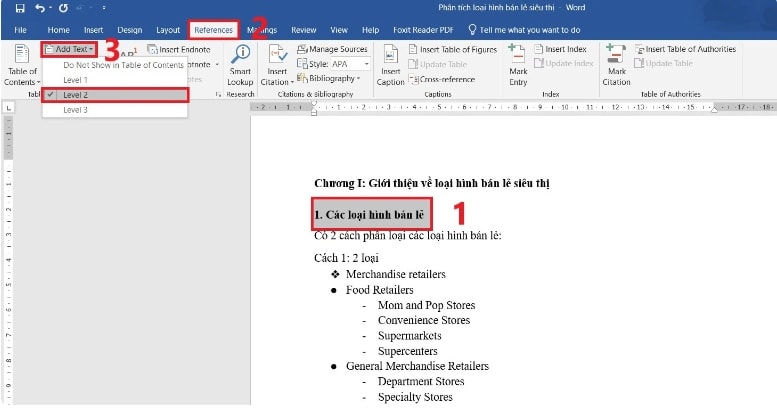The height and width of the screenshot is (408, 777).
Task: Click Update Table in Captions group
Action: click(x=438, y=64)
